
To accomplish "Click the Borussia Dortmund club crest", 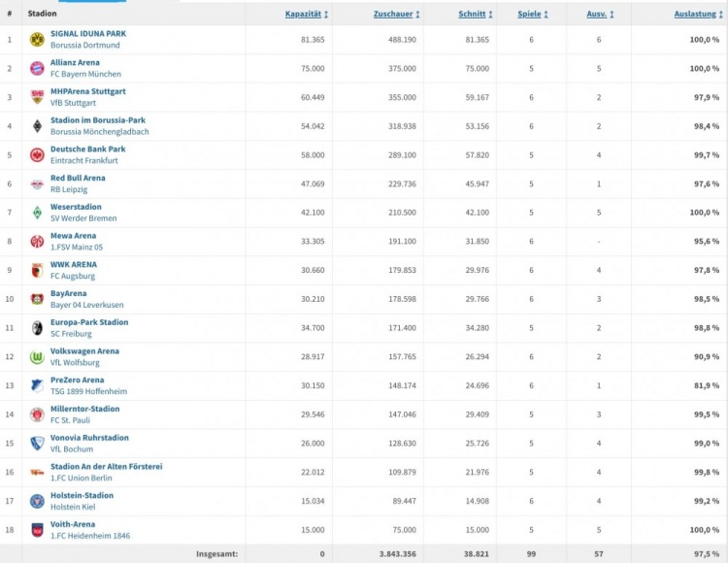I will pyautogui.click(x=37, y=40).
